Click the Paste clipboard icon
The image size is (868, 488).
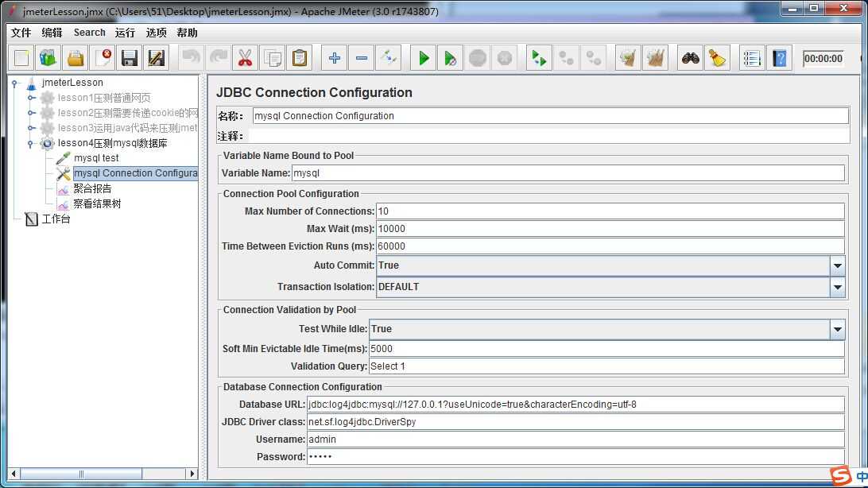[x=300, y=58]
